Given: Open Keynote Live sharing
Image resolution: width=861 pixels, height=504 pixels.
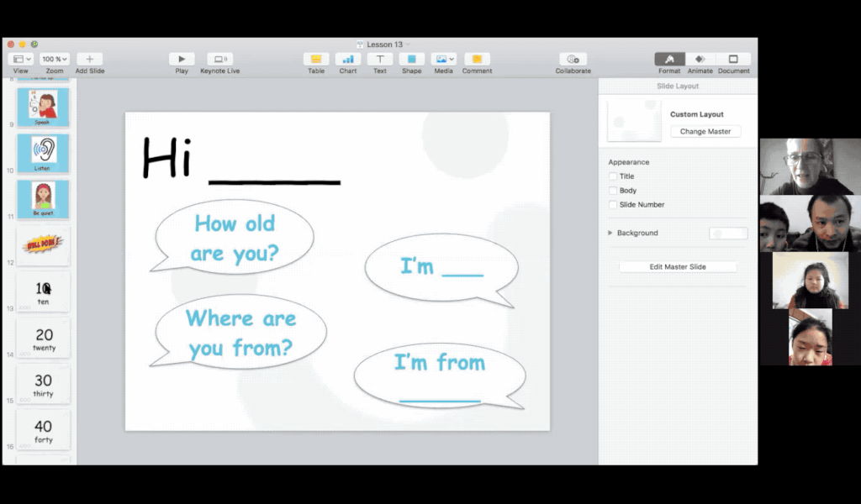Looking at the screenshot, I should 219,59.
